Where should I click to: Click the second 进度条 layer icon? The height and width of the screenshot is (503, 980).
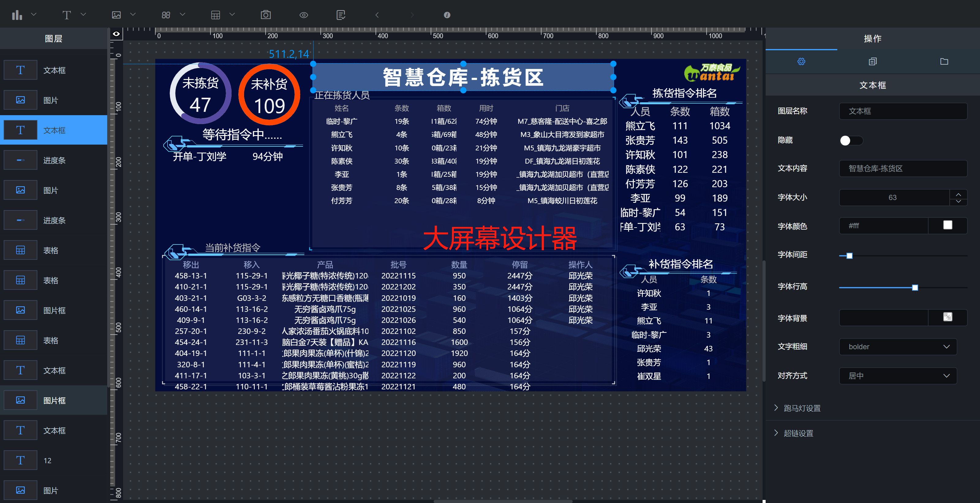coord(21,220)
